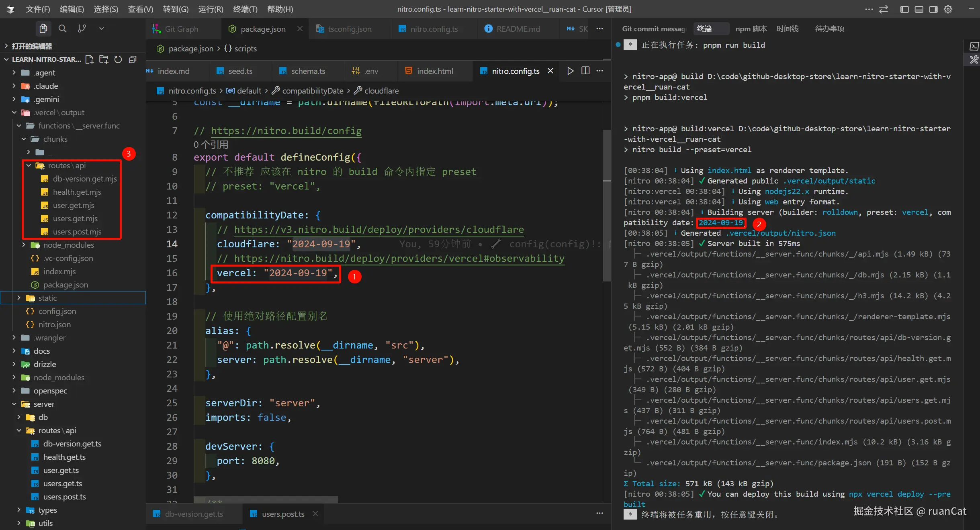The height and width of the screenshot is (530, 980).
Task: Open the Source Control branch icon
Action: pos(82,29)
